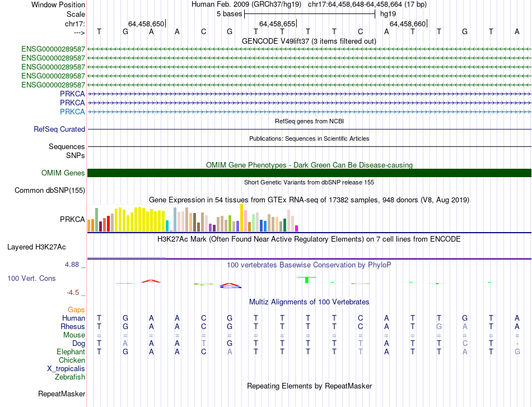Select the magenta bar ending GTEx chart
Screen dimensions: 532x407
click(297, 228)
